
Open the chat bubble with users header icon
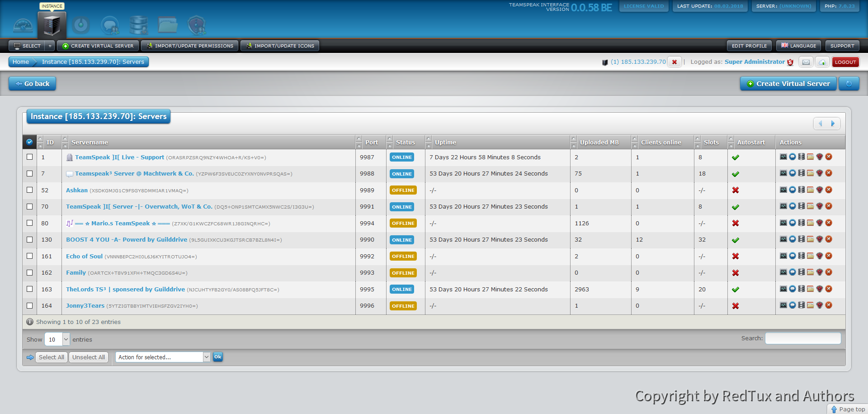[x=110, y=25]
